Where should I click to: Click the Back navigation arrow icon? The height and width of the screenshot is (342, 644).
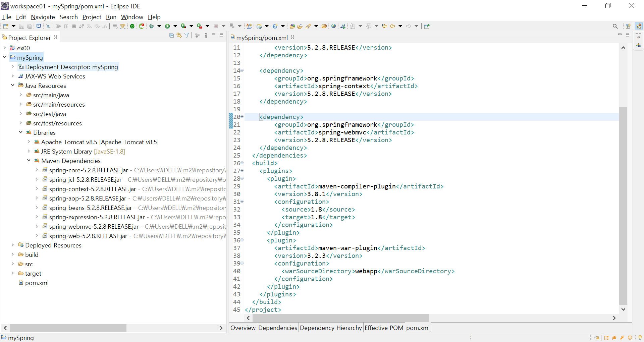[x=392, y=26]
